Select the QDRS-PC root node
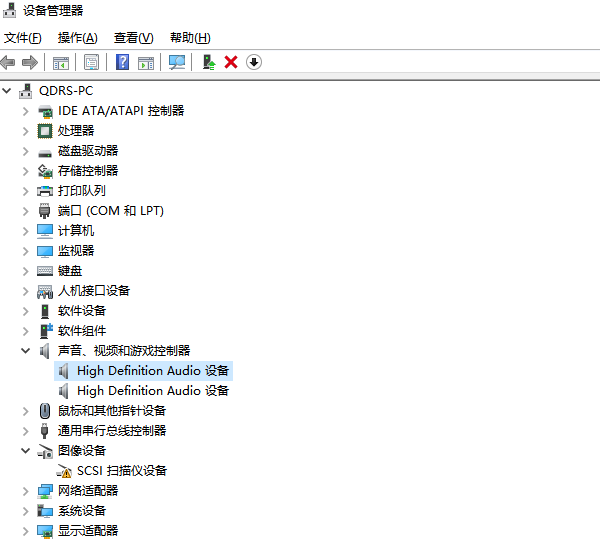 coord(65,91)
